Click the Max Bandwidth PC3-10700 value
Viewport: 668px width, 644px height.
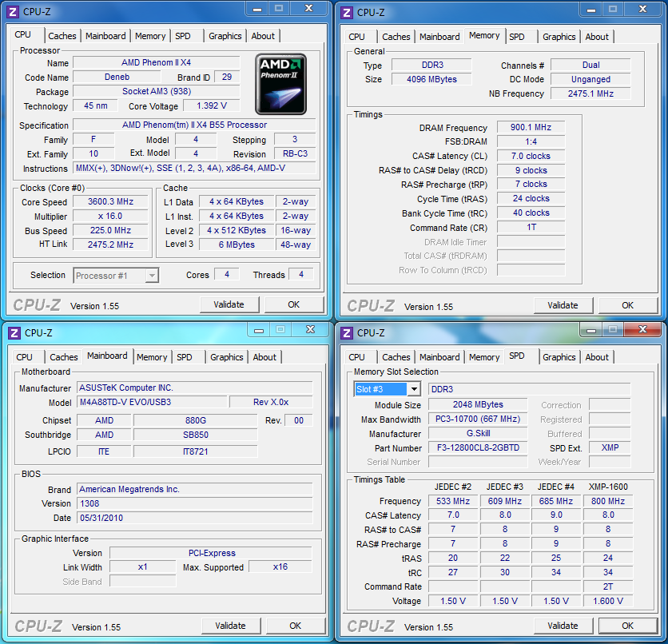pos(478,419)
